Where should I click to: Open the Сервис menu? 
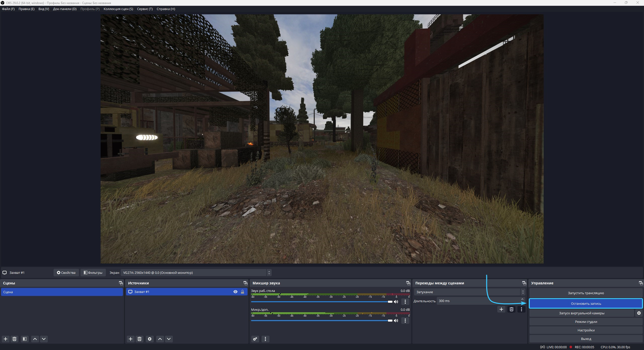click(x=145, y=9)
